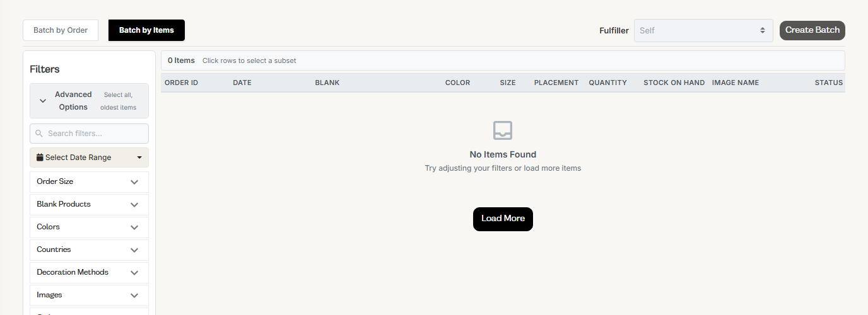868x315 pixels.
Task: Click the DATE column header
Action: 242,83
